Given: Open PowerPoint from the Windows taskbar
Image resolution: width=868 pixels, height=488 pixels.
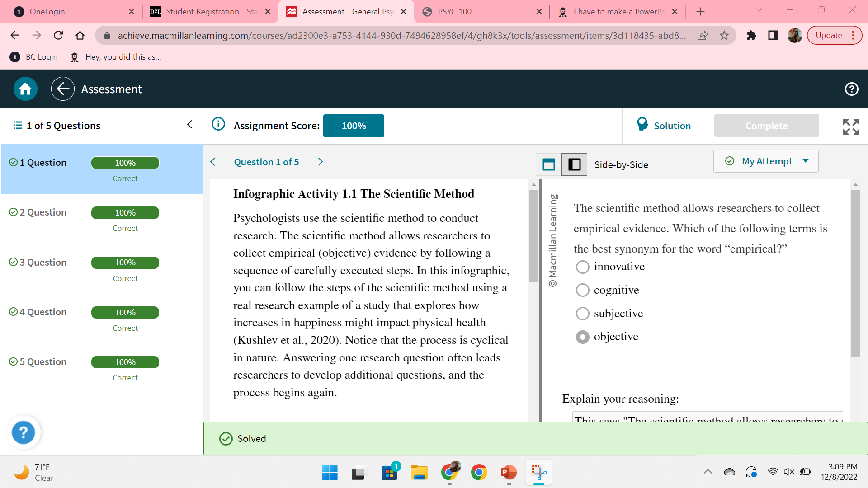Looking at the screenshot, I should point(509,473).
